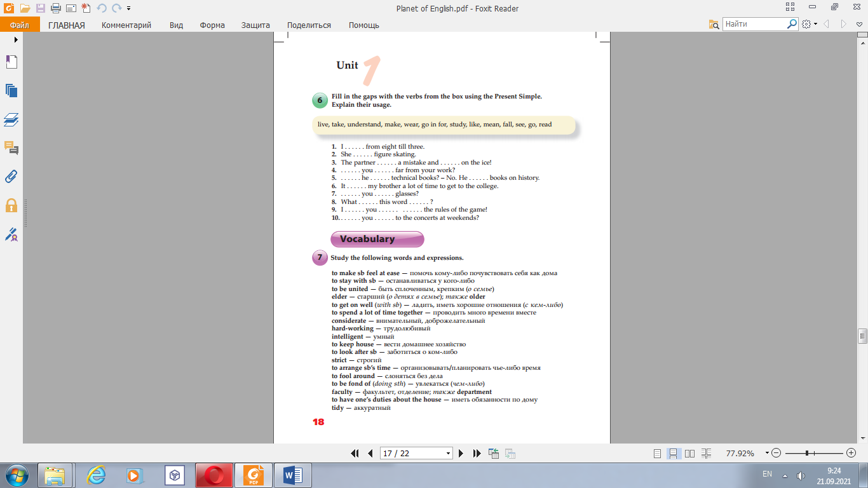The width and height of the screenshot is (868, 488).
Task: Open the zoom percentage dropdown arrow
Action: click(x=767, y=453)
